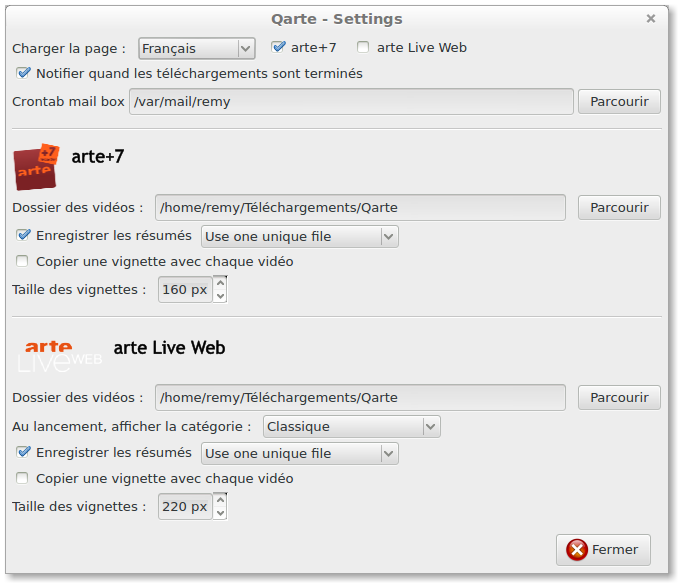678x583 pixels.
Task: Open arte Live Web Use one unique file dropdown
Action: coord(300,454)
